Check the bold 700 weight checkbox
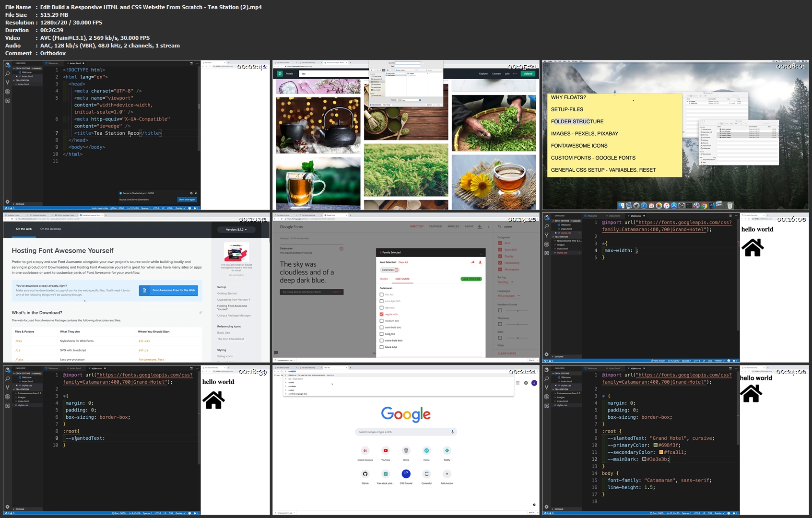This screenshot has width=812, height=518. 382,334
